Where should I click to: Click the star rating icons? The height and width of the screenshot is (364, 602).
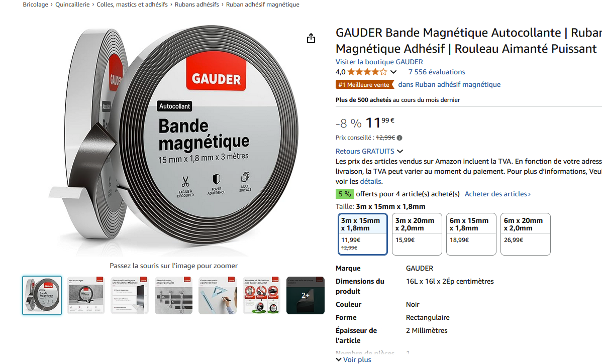367,72
